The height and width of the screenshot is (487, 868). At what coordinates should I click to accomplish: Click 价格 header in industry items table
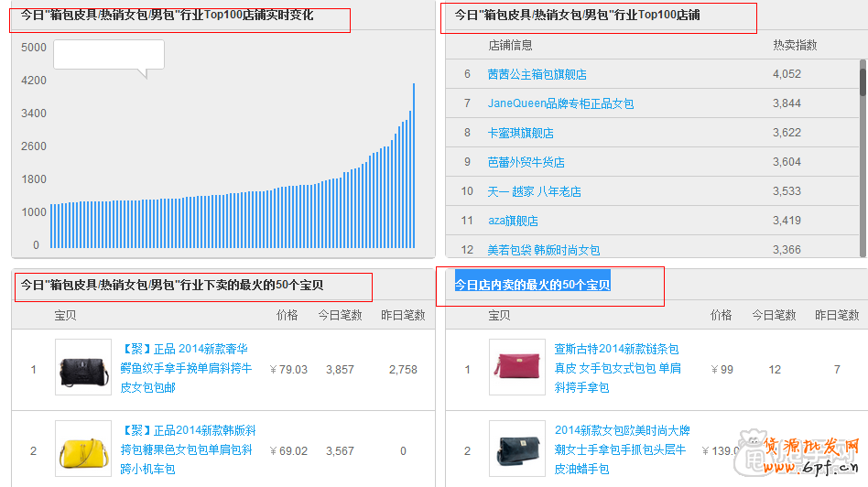287,315
